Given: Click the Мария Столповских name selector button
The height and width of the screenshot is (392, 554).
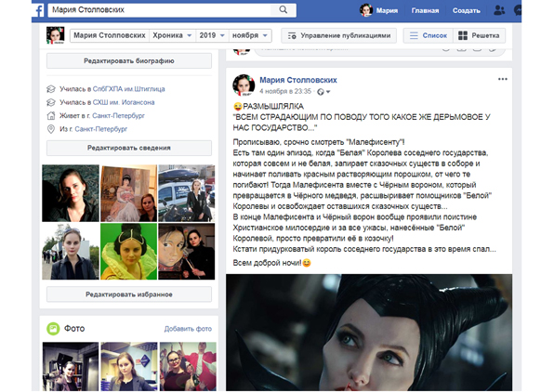Looking at the screenshot, I should (109, 35).
